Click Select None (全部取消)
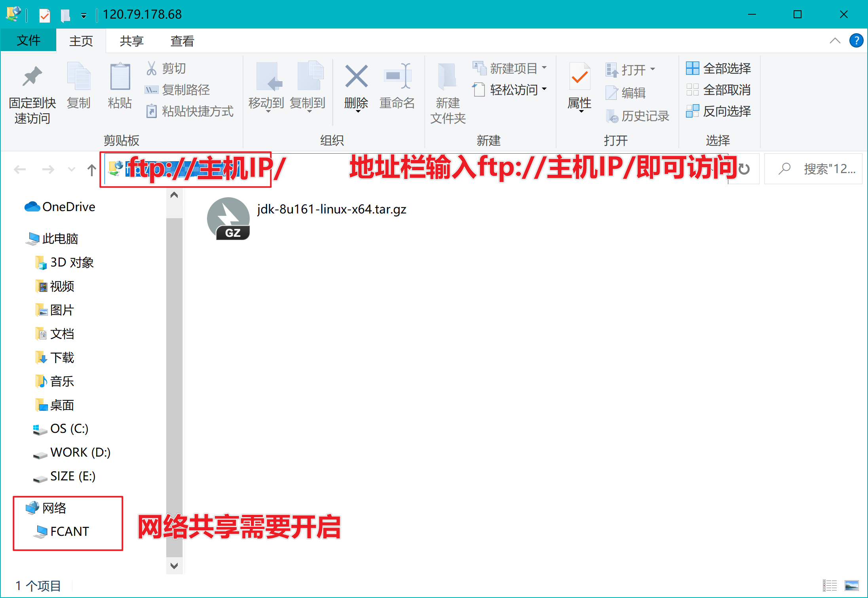 click(x=718, y=90)
